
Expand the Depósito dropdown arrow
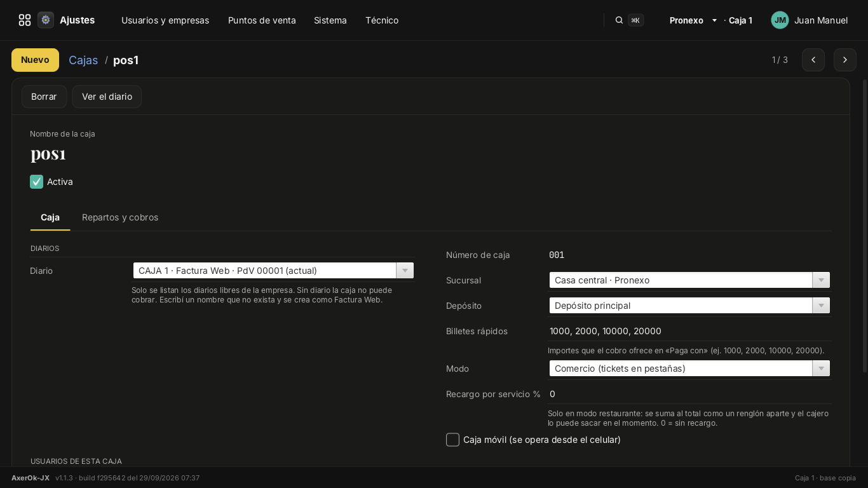pyautogui.click(x=821, y=306)
